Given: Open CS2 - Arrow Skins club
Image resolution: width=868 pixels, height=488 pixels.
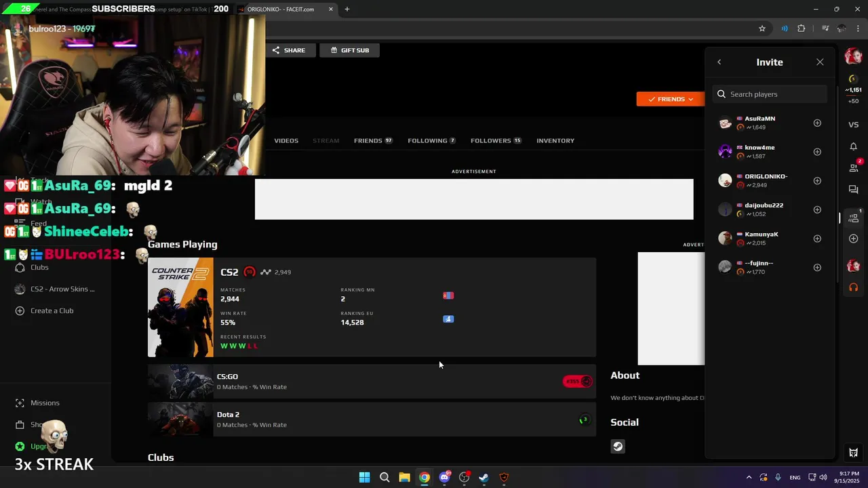Looking at the screenshot, I should 62,289.
